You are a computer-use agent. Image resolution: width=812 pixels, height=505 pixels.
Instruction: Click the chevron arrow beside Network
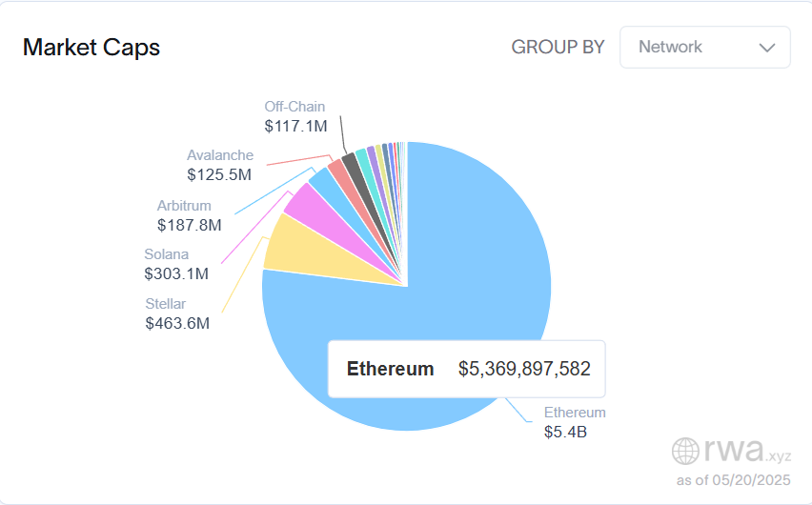pos(767,48)
